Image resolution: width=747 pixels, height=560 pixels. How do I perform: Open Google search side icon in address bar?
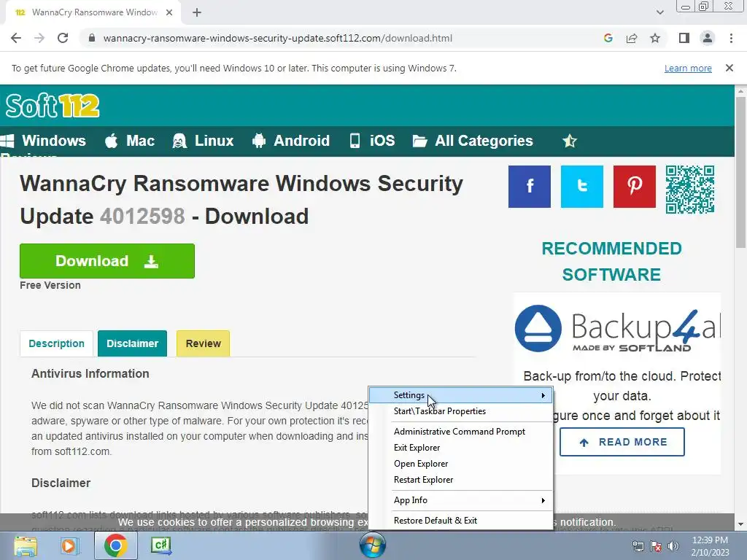[608, 38]
